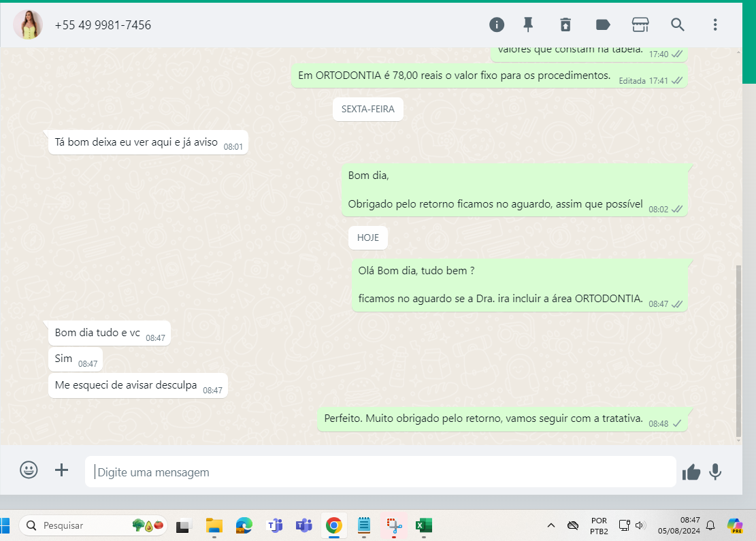Open Microsoft Teams (first icon) on taskbar
This screenshot has width=756, height=541.
(274, 525)
